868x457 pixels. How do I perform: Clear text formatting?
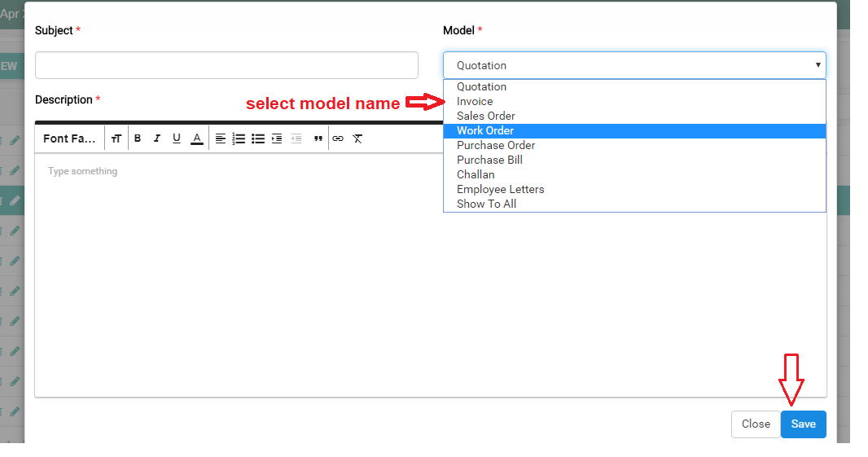[x=357, y=138]
